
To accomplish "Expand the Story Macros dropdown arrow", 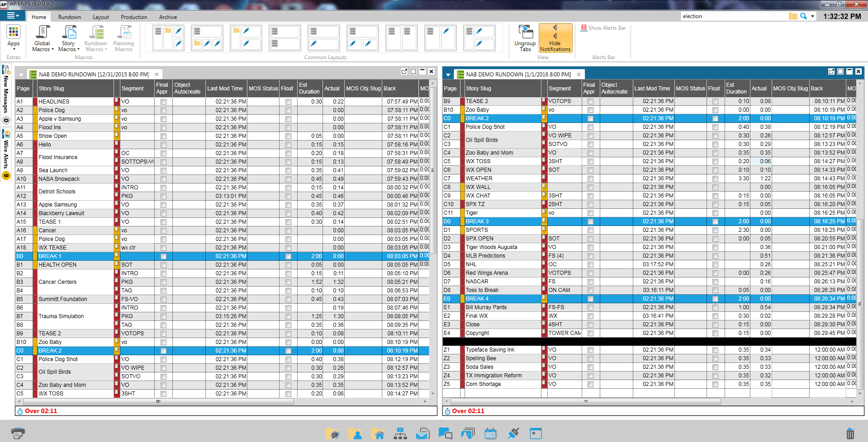I will point(79,49).
